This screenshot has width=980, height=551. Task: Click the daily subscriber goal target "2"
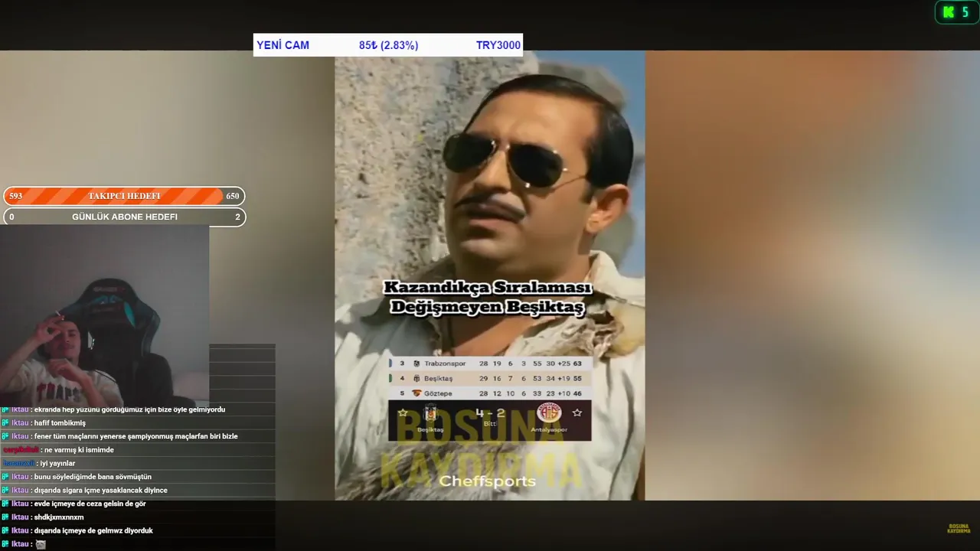(x=237, y=217)
